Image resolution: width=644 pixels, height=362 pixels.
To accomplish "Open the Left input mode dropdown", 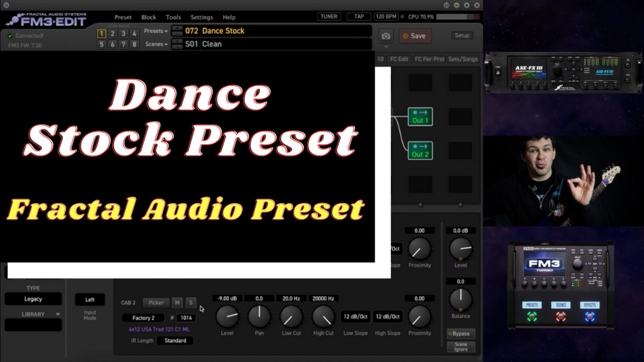I will pos(90,300).
